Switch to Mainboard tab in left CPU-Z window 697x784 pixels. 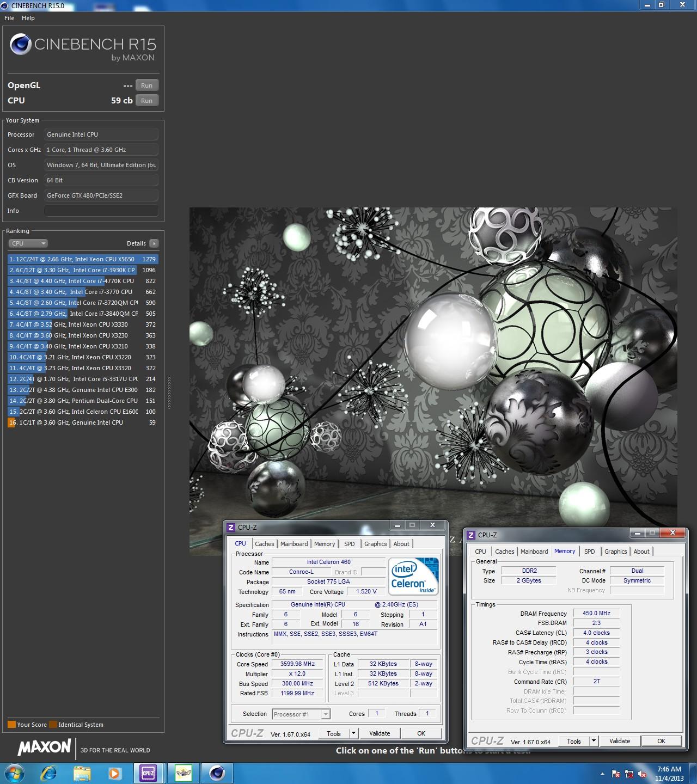coord(294,544)
